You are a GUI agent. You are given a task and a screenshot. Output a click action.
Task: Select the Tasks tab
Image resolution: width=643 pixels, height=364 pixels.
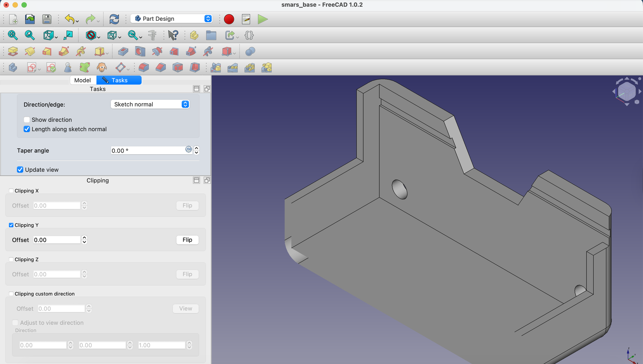119,80
